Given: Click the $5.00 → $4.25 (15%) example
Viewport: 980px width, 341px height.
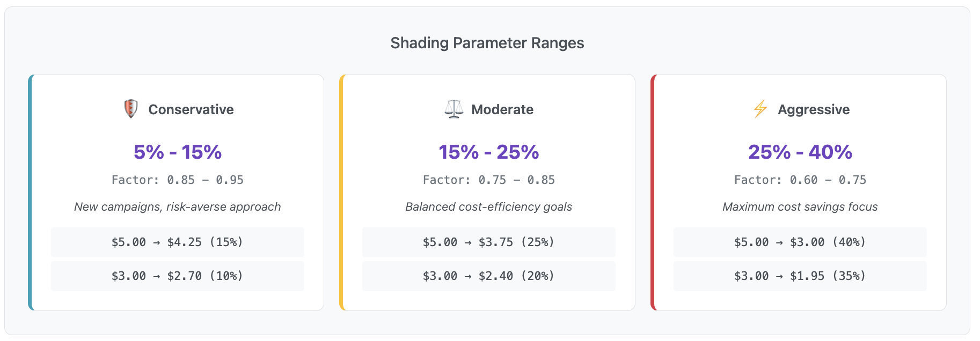Looking at the screenshot, I should click(x=178, y=242).
